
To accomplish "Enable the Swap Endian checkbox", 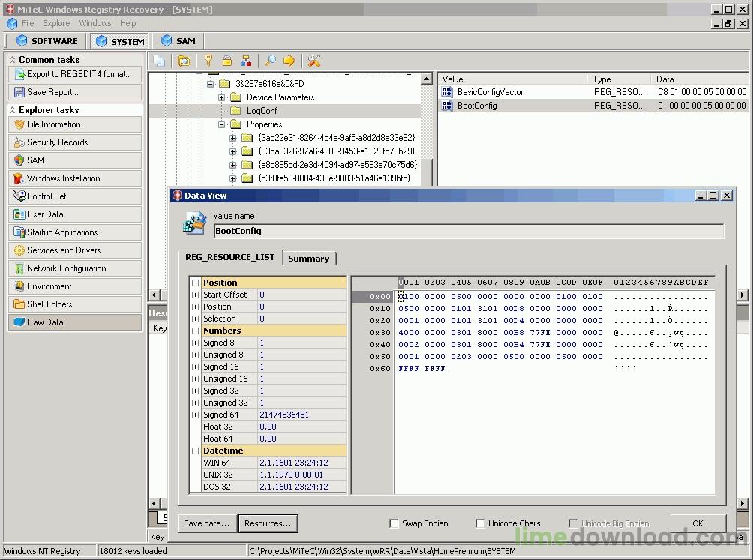I will pyautogui.click(x=394, y=523).
